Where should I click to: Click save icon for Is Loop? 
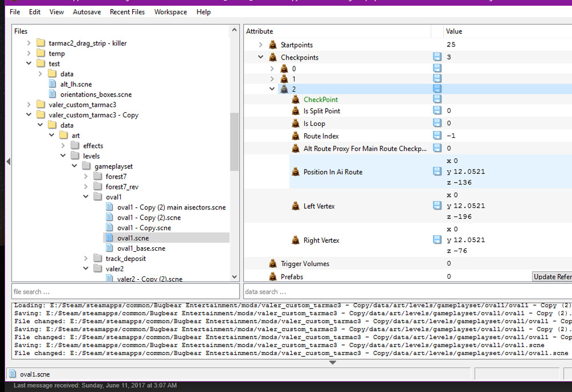pos(437,122)
